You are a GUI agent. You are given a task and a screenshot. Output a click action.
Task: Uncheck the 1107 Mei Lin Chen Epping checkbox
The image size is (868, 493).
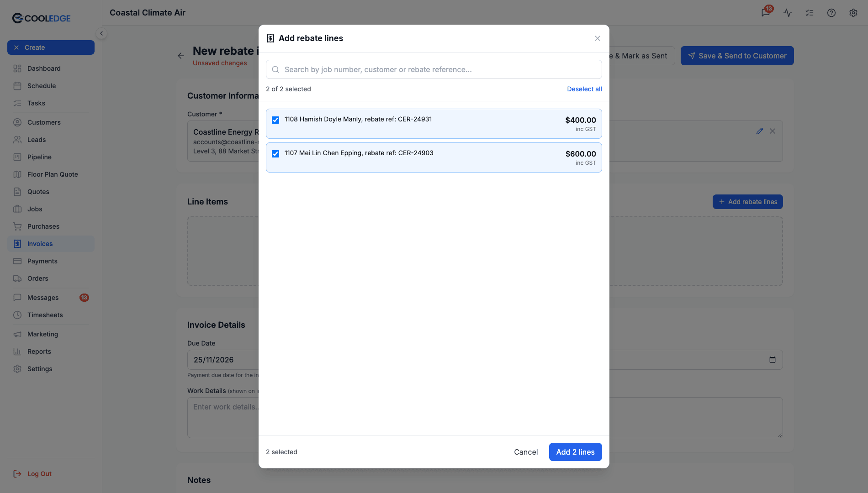point(275,154)
